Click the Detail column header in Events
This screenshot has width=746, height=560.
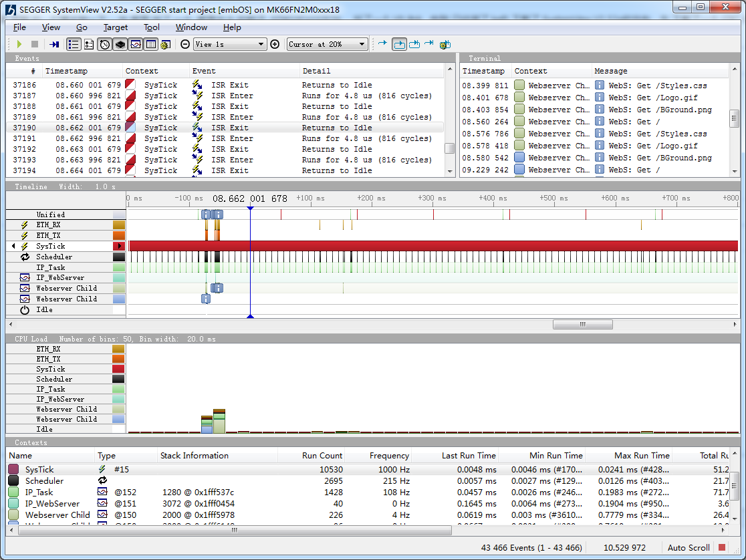[371, 71]
